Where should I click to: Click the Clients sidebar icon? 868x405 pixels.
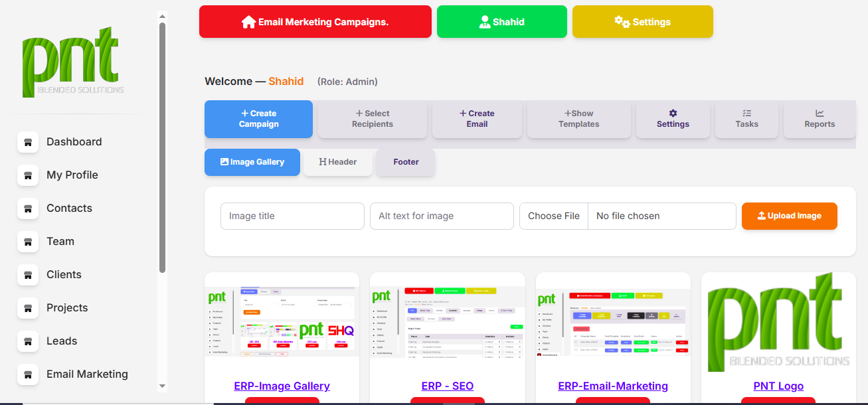(28, 275)
